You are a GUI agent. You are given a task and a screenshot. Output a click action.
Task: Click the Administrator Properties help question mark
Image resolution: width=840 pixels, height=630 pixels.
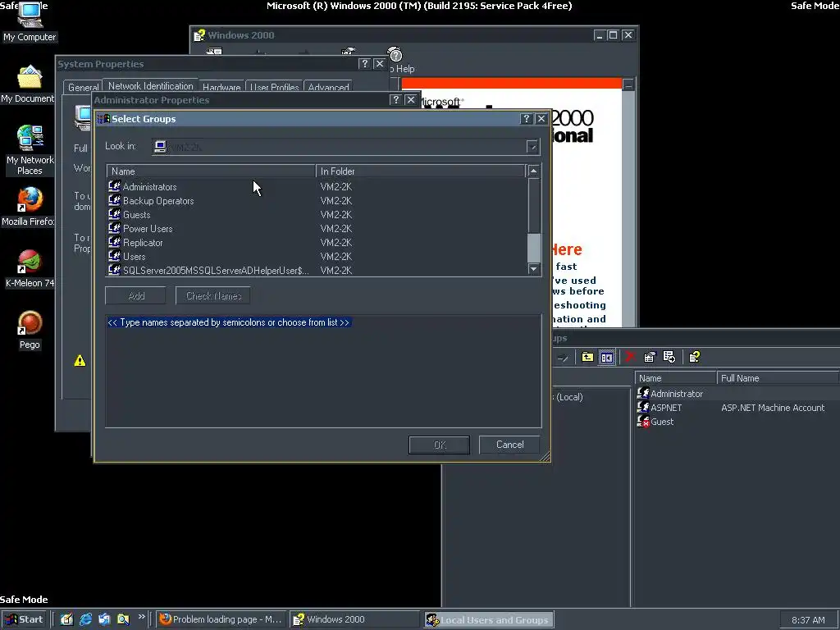point(395,99)
